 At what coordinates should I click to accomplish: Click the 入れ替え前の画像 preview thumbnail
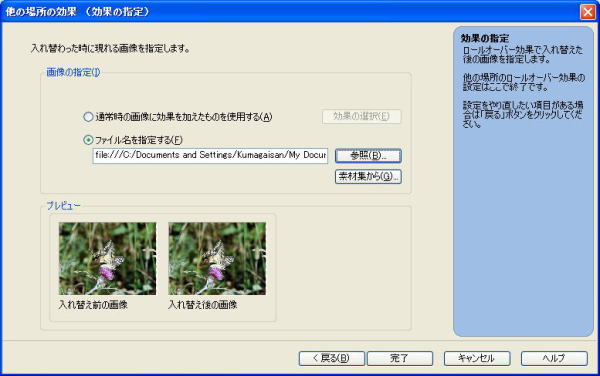pyautogui.click(x=108, y=259)
